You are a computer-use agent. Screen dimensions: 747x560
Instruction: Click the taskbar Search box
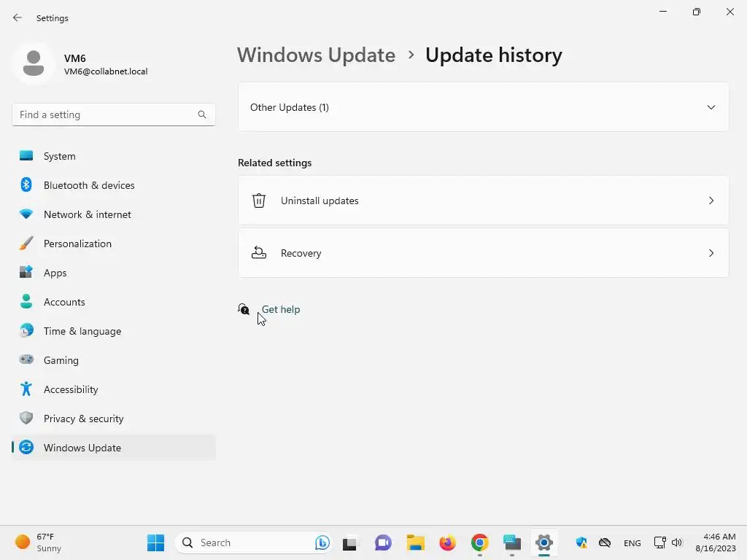pos(252,542)
